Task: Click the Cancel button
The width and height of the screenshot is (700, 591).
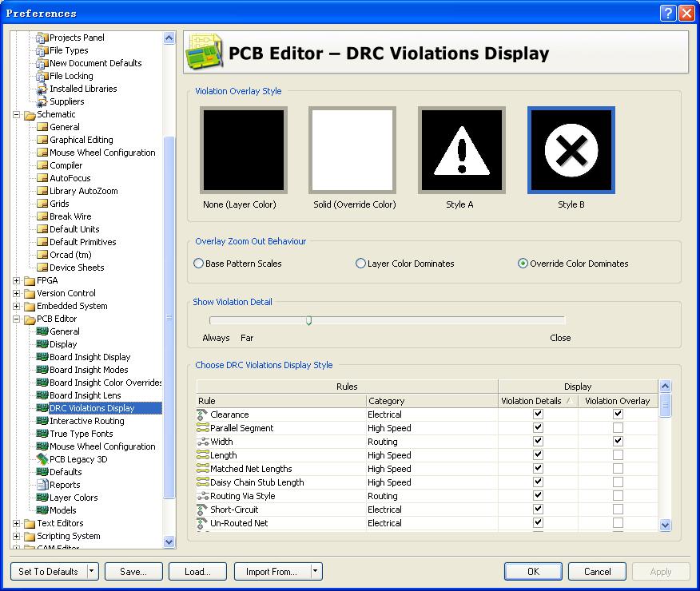Action: (598, 571)
